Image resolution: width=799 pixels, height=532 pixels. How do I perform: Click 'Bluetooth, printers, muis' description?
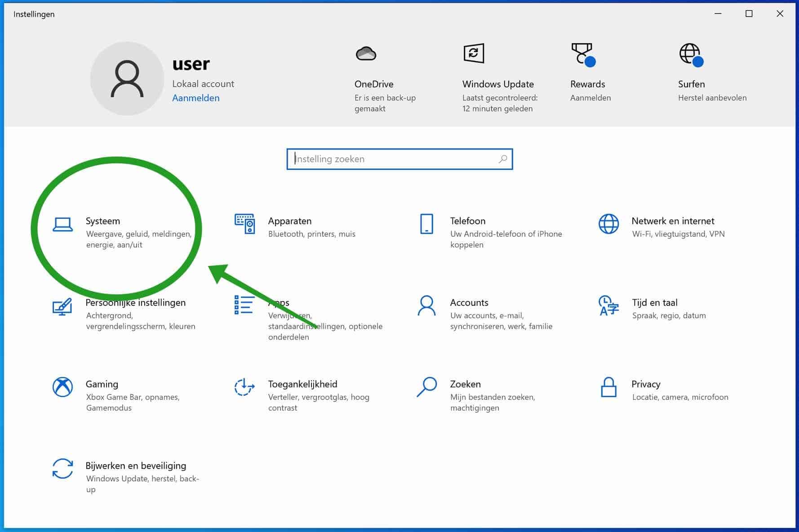coord(312,234)
